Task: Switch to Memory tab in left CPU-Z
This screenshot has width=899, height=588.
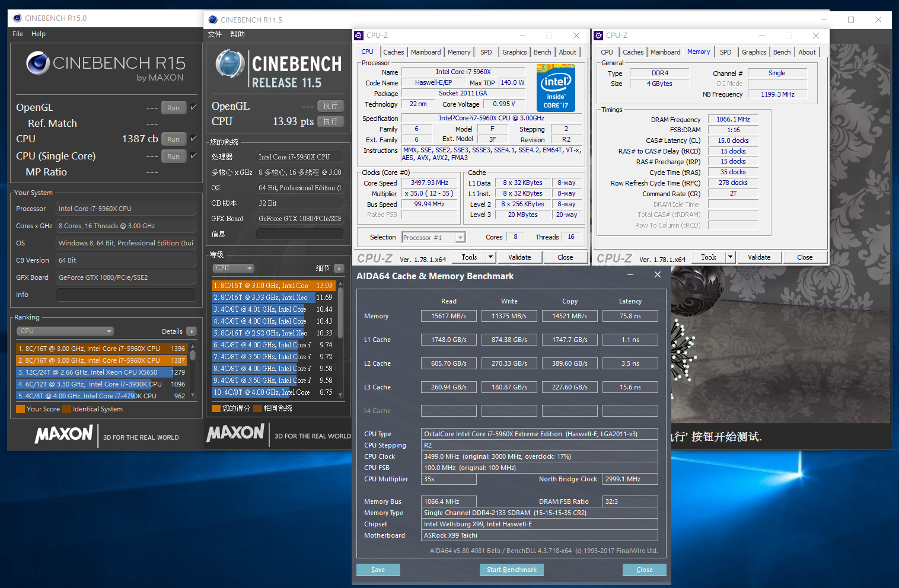Action: point(459,52)
